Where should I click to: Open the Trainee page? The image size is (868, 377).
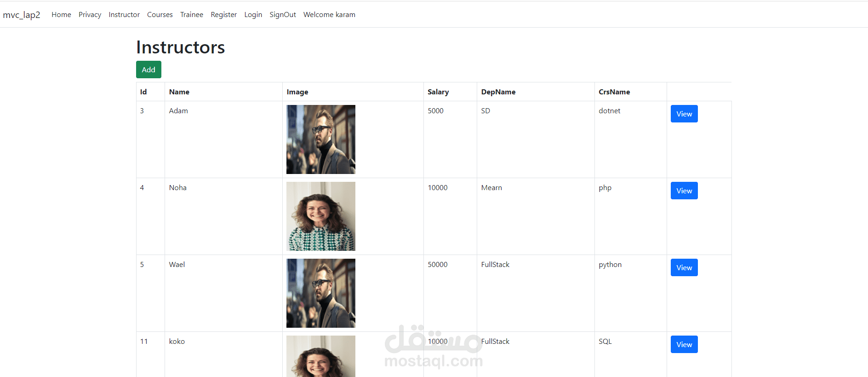pyautogui.click(x=192, y=15)
